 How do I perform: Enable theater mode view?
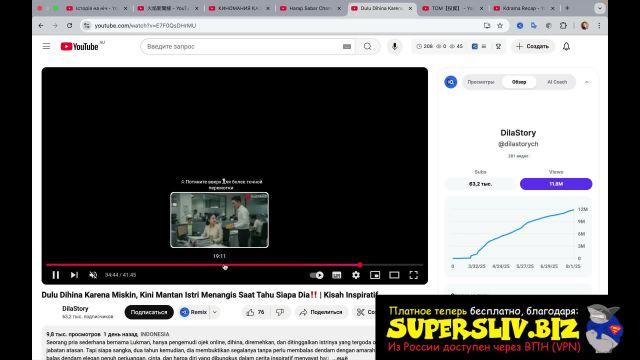pyautogui.click(x=394, y=275)
